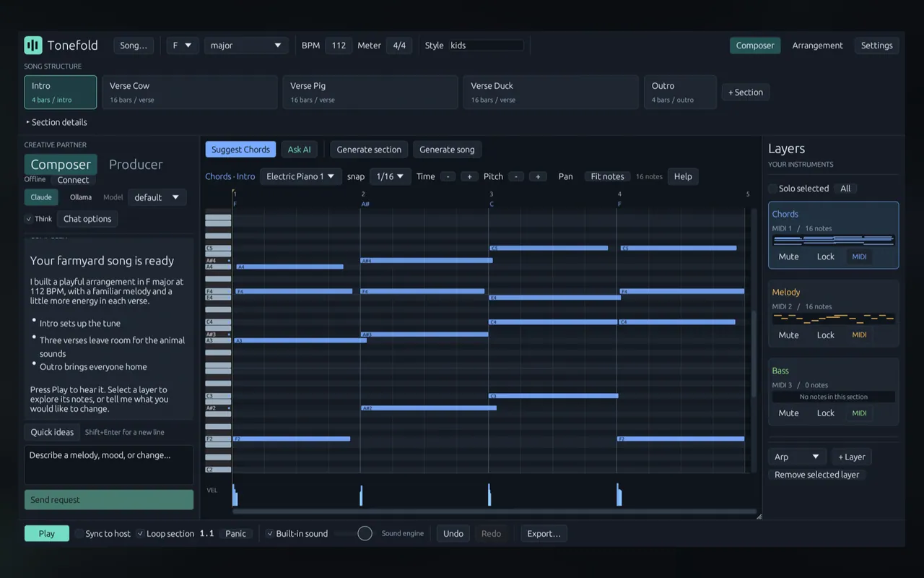Lock the Melody layer
Image resolution: width=924 pixels, height=578 pixels.
[825, 335]
